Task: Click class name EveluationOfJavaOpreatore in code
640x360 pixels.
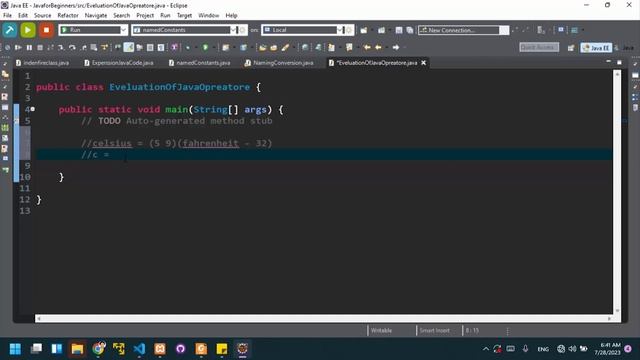Action: 179,87
